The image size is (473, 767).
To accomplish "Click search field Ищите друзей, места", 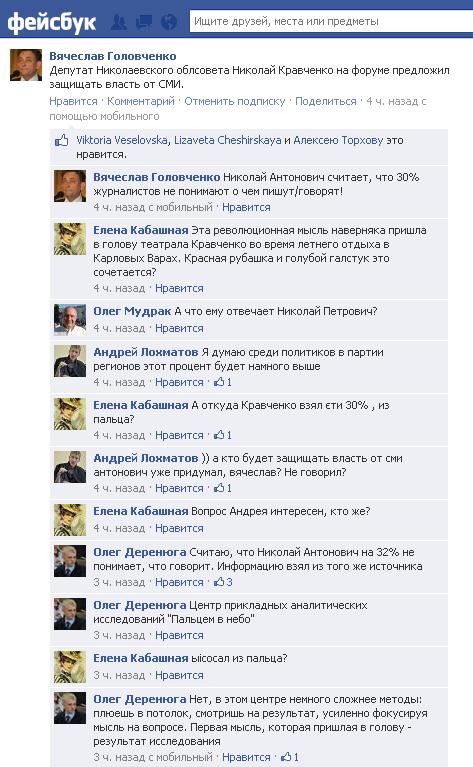I will tap(331, 22).
